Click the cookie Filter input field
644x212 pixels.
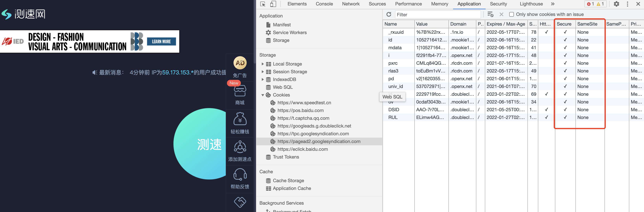coord(438,15)
